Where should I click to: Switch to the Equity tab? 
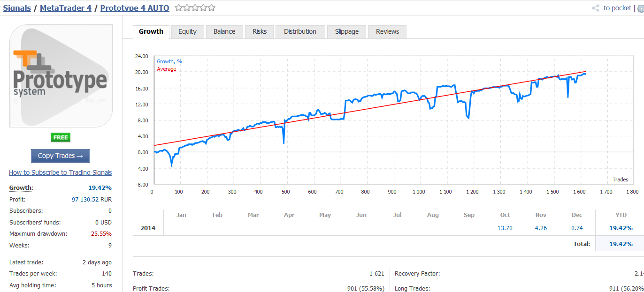tap(187, 31)
